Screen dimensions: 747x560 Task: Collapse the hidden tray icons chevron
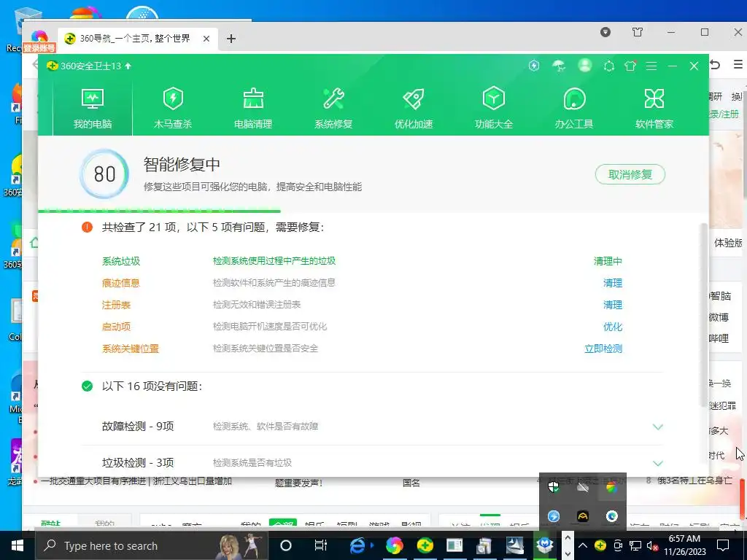[583, 545]
